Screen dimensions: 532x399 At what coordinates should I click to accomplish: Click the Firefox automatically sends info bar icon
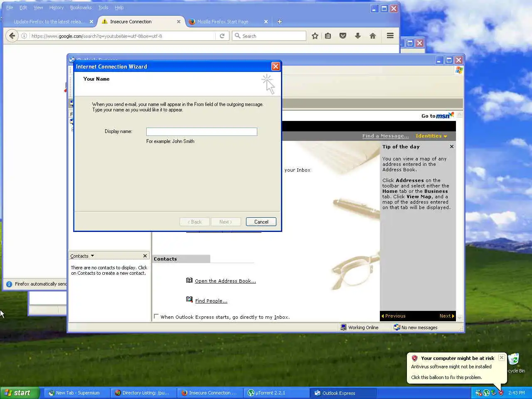(x=9, y=284)
